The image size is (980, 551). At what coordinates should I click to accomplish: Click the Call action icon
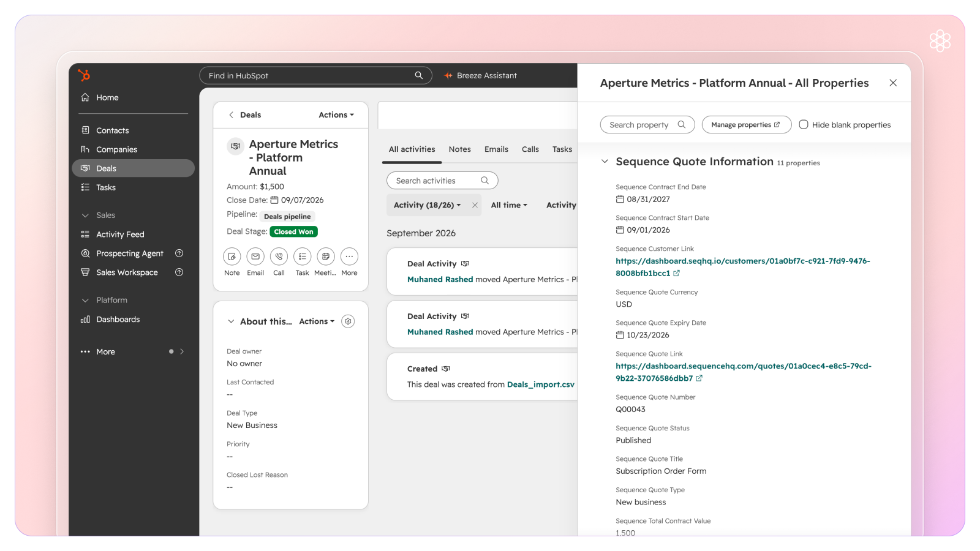click(x=279, y=257)
